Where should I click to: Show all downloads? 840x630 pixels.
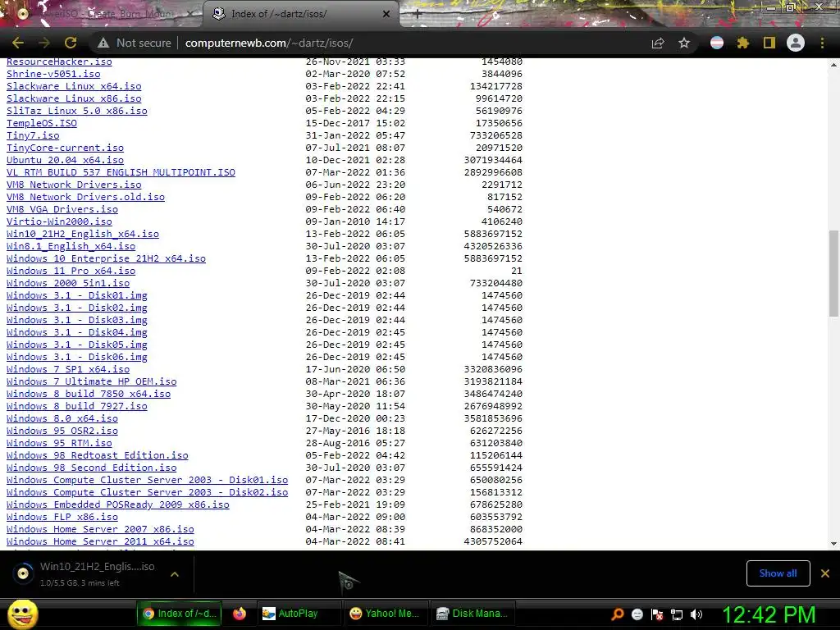coord(778,573)
